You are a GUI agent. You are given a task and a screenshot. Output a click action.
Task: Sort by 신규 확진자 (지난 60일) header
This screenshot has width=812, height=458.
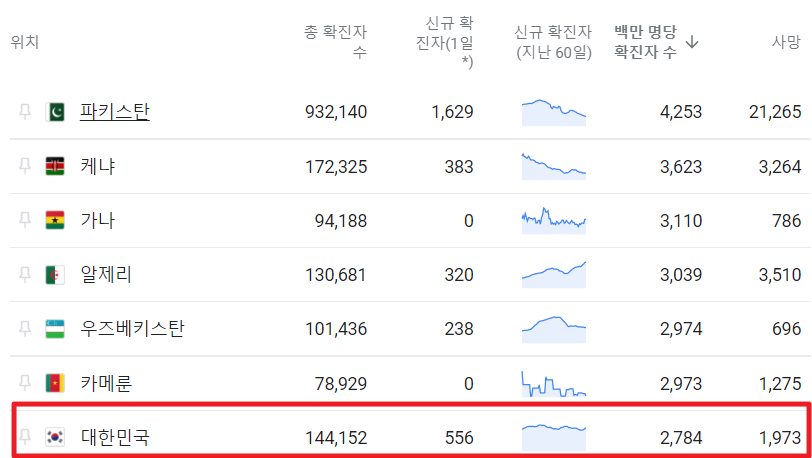553,42
